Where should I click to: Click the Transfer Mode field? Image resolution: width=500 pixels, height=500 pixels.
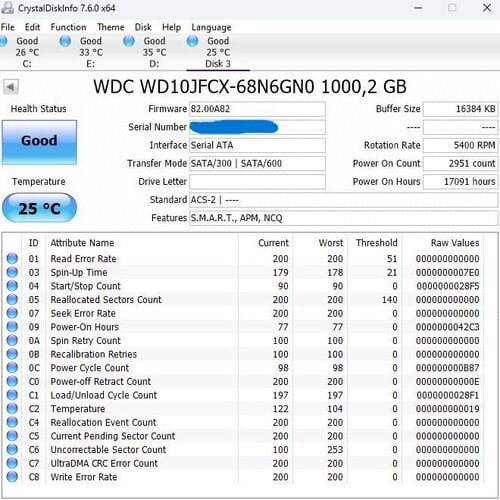click(257, 164)
